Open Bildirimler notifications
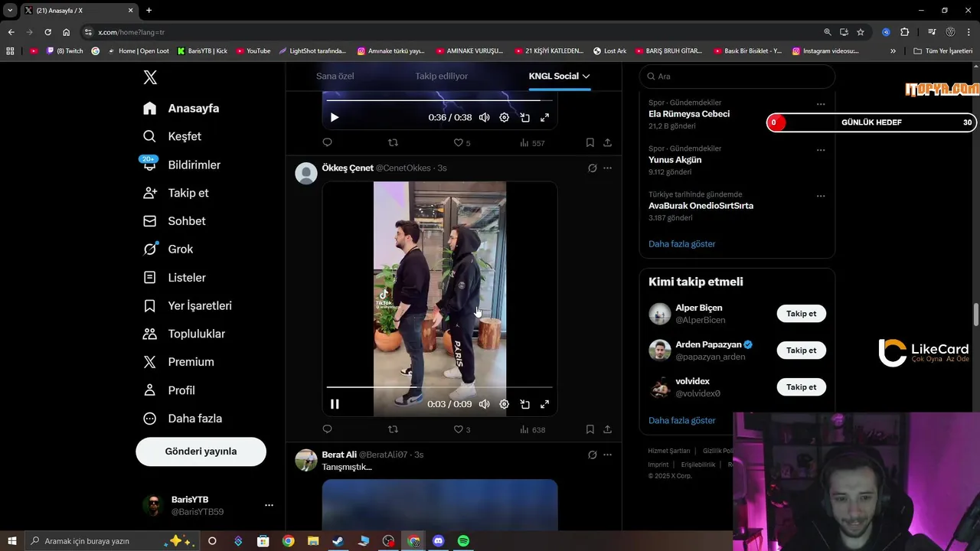The height and width of the screenshot is (551, 980). tap(182, 165)
